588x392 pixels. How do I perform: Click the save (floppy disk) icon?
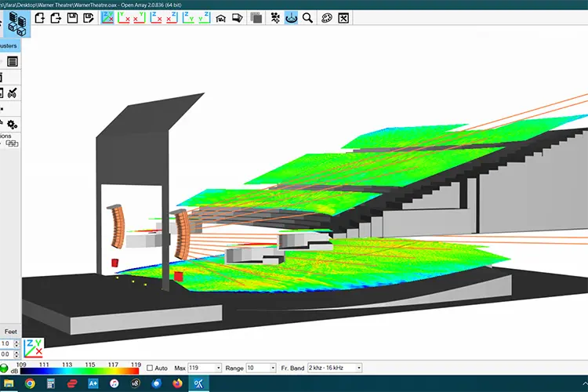[x=72, y=18]
